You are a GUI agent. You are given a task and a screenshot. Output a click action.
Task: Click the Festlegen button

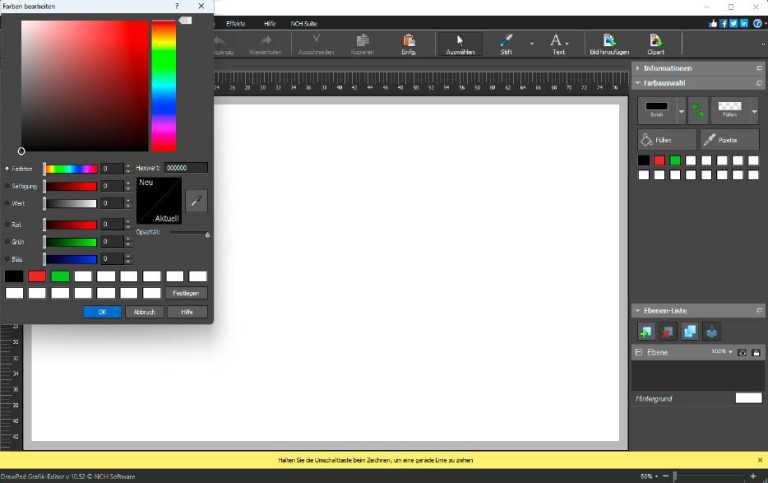click(x=186, y=293)
